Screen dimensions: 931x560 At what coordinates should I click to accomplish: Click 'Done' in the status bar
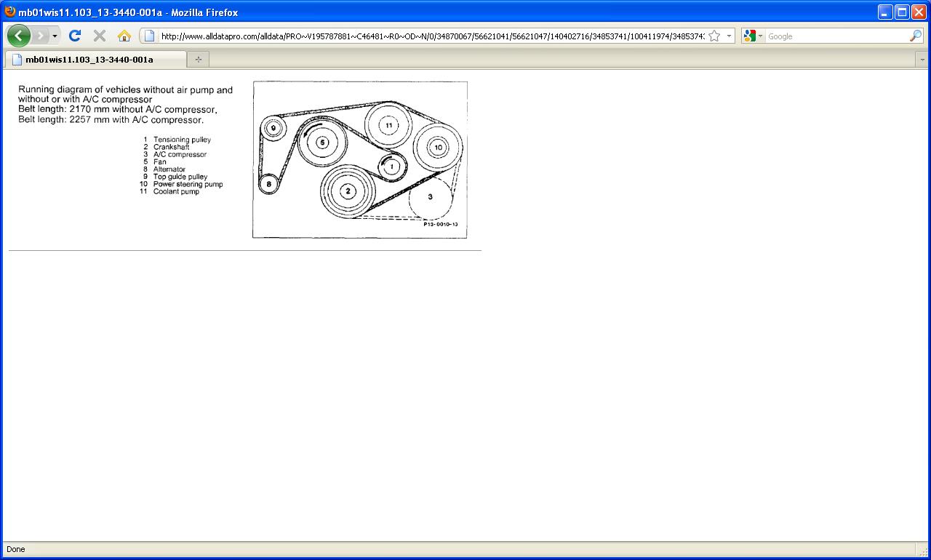15,549
